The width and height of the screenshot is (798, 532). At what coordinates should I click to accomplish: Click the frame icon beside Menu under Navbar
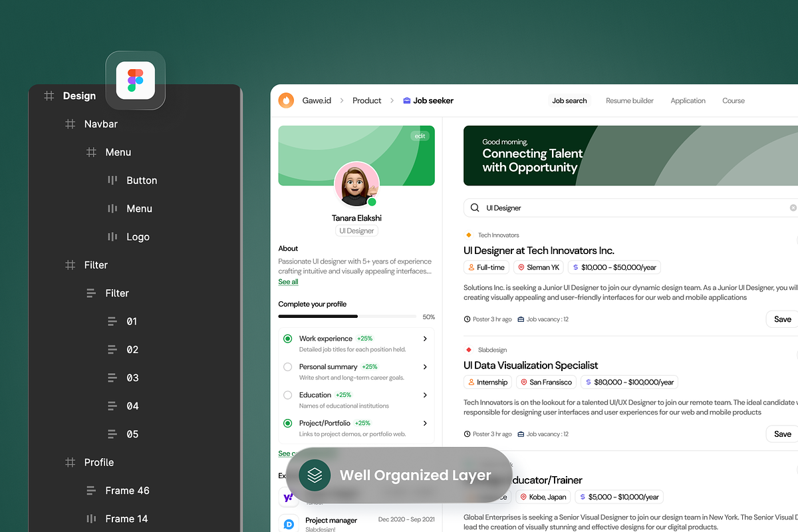pyautogui.click(x=91, y=152)
